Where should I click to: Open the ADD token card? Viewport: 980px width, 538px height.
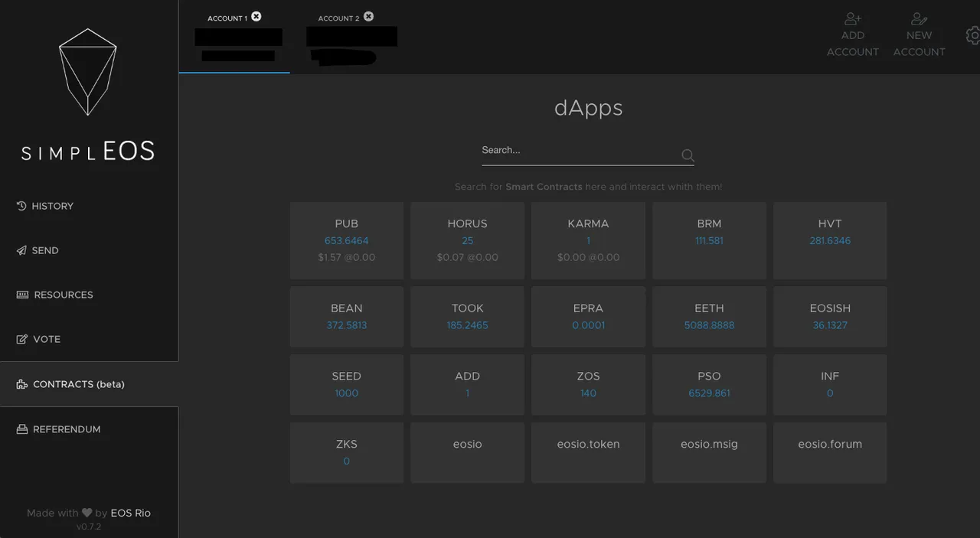coord(467,385)
